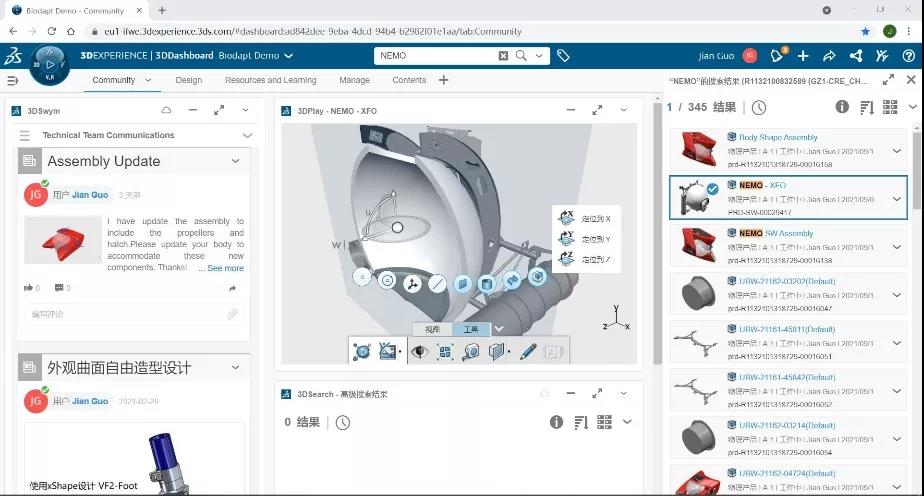Expand the Biodapt Demo dashboard dropdown
The width and height of the screenshot is (924, 496).
coord(289,56)
